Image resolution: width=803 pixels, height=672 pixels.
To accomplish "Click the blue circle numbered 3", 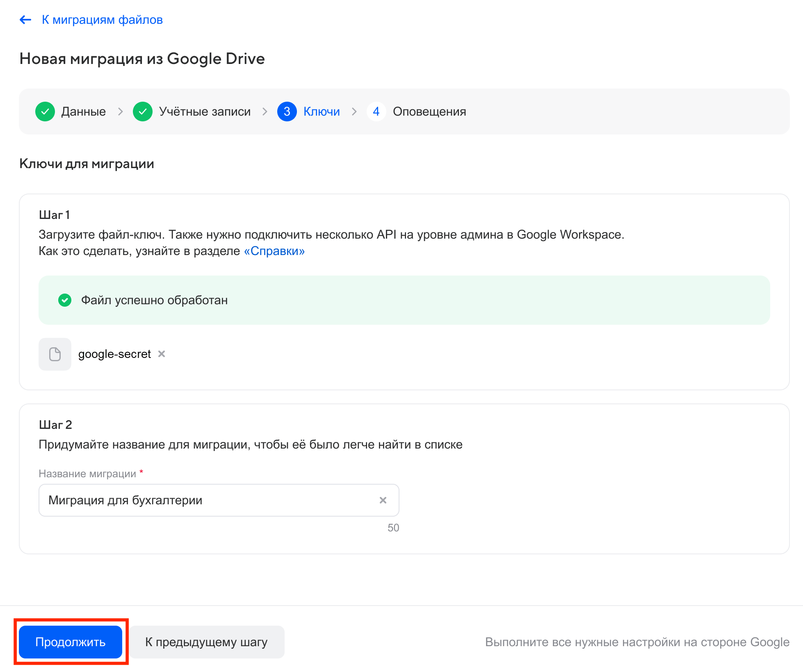I will tap(287, 111).
